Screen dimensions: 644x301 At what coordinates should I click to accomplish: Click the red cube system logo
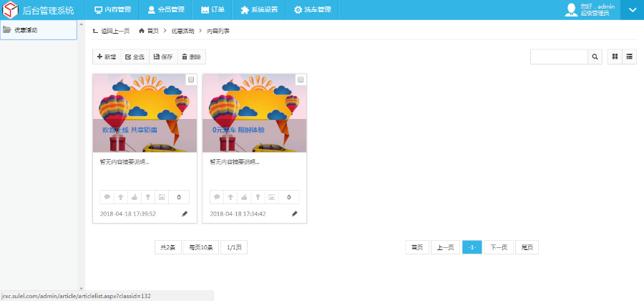coord(11,10)
